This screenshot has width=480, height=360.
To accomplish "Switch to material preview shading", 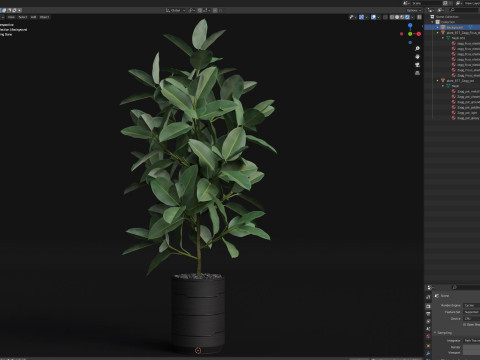I will tap(402, 17).
